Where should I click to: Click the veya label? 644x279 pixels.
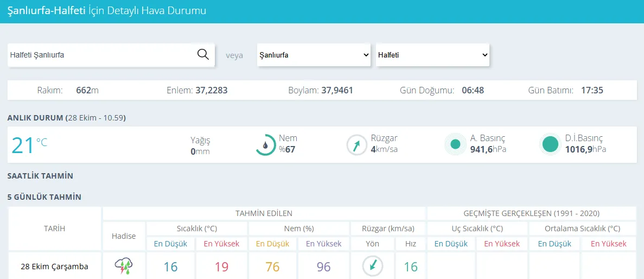tap(234, 55)
